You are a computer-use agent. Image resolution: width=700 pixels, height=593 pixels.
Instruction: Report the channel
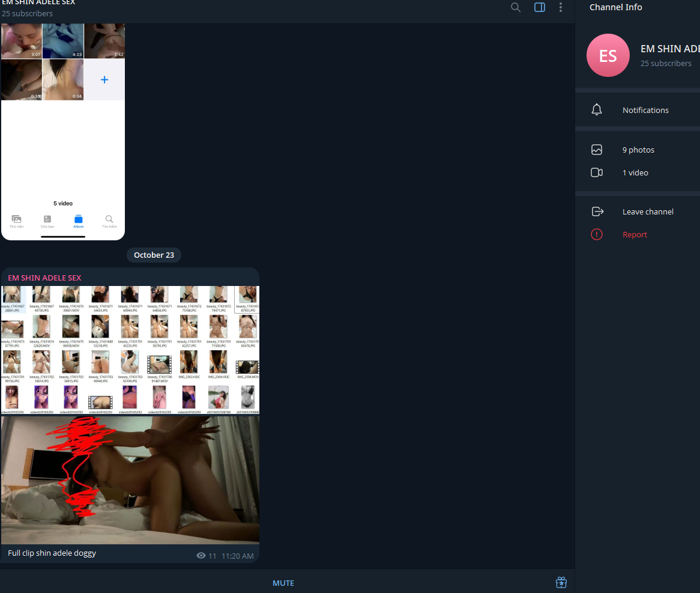(x=635, y=234)
